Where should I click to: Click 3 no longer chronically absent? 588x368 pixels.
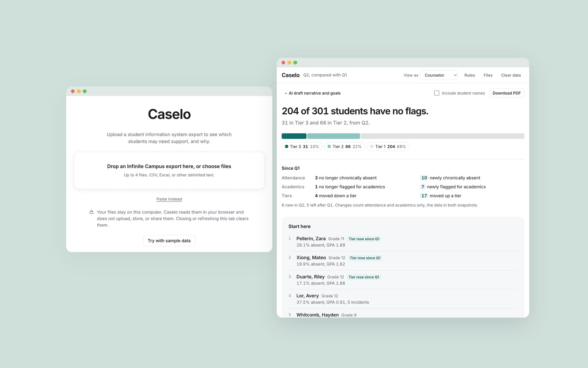point(346,178)
